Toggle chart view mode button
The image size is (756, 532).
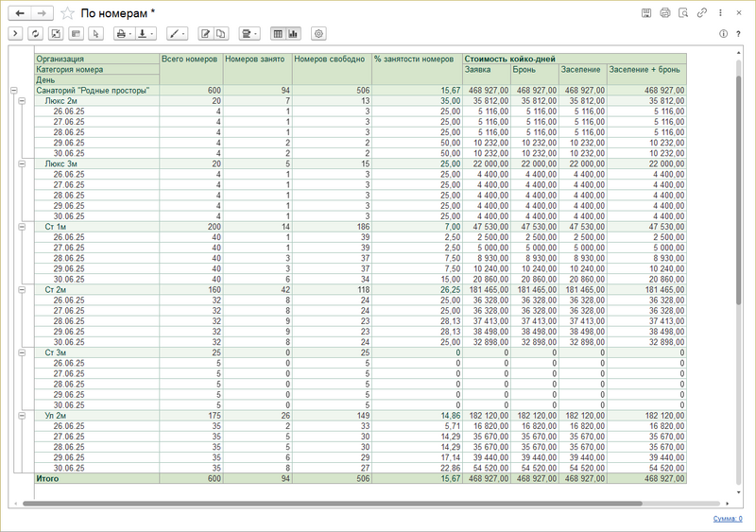[293, 33]
